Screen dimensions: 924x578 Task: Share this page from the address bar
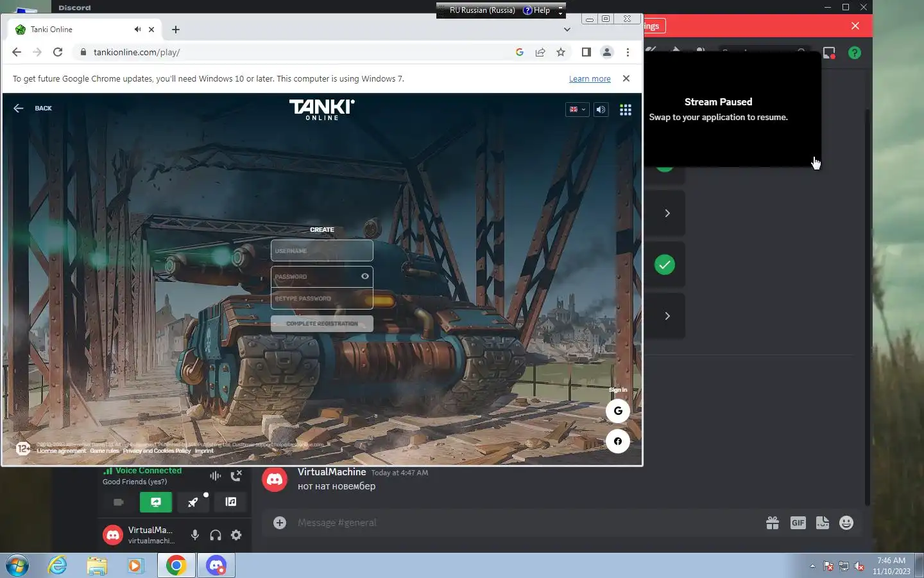(540, 52)
